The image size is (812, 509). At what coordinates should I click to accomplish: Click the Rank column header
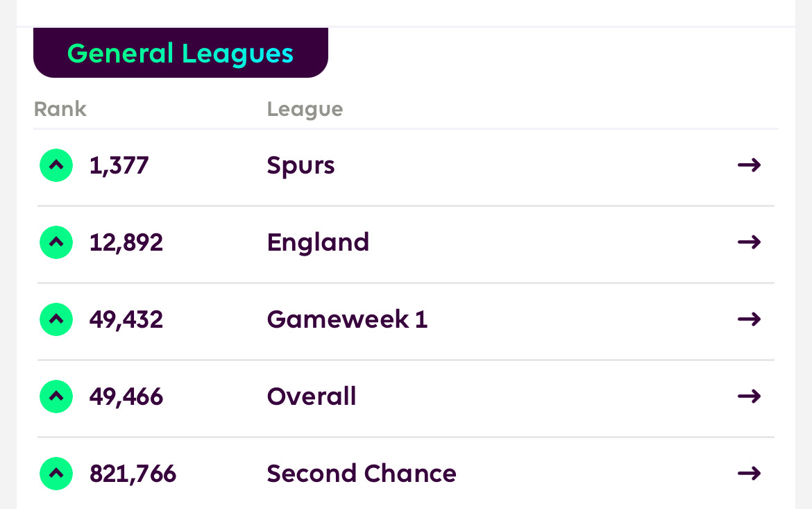click(x=60, y=109)
